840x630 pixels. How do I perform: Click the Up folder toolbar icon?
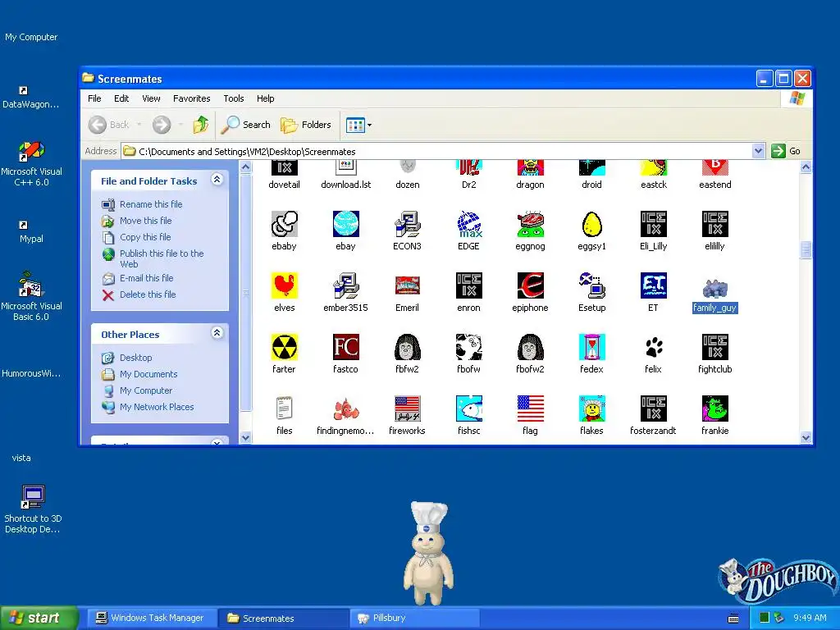point(201,125)
